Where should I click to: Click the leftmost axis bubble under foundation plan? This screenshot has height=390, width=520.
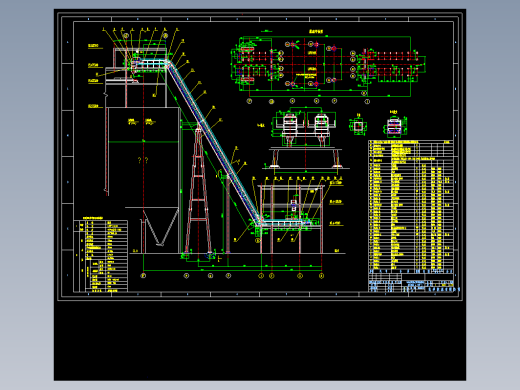[x=249, y=101]
